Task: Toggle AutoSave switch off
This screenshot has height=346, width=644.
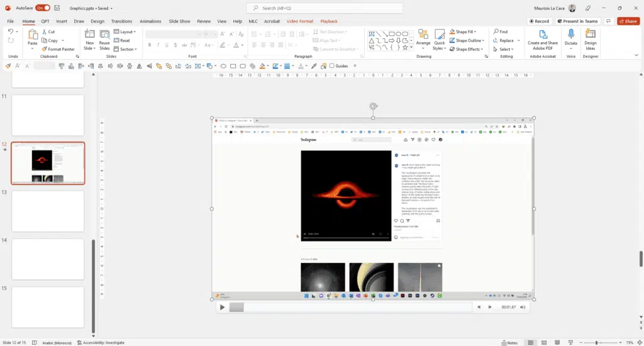Action: click(x=43, y=8)
